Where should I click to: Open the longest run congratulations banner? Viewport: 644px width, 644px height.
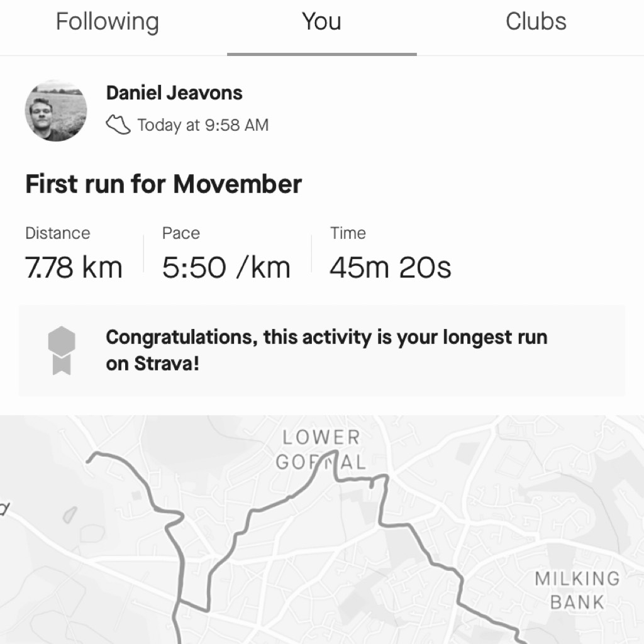coord(322,351)
